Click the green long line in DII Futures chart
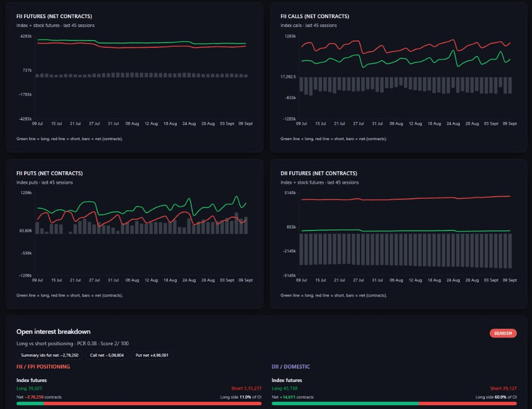This screenshot has width=532, height=409. pyautogui.click(x=405, y=231)
